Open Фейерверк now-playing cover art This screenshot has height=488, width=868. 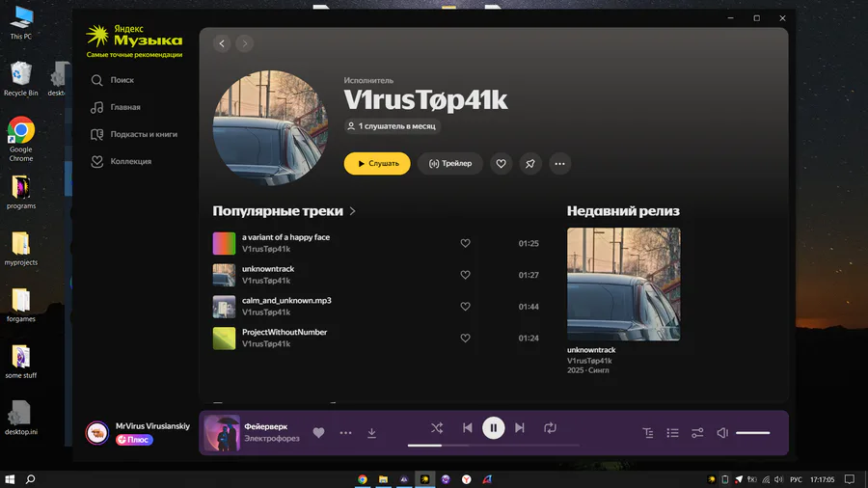(x=222, y=433)
